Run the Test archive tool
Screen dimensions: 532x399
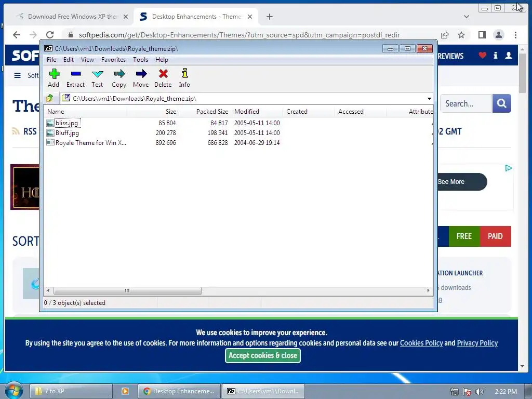(97, 78)
